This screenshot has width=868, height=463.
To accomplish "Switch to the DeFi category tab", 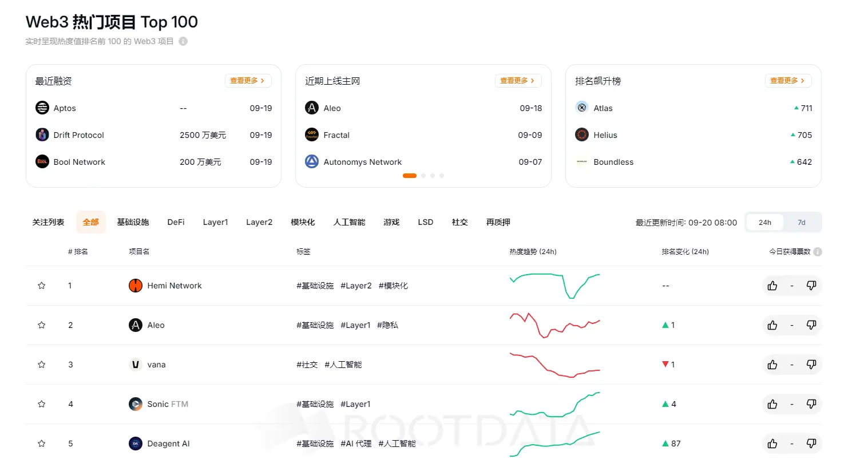I will 176,222.
